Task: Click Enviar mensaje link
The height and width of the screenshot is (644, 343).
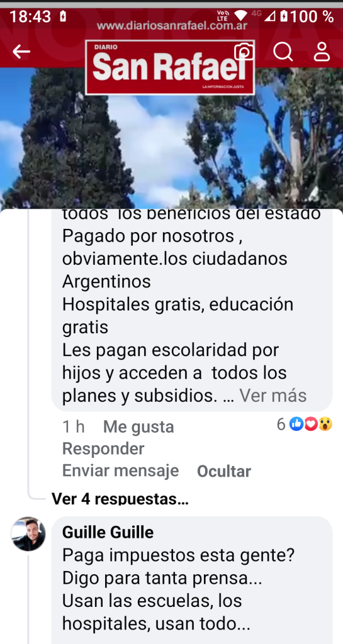Action: click(120, 470)
